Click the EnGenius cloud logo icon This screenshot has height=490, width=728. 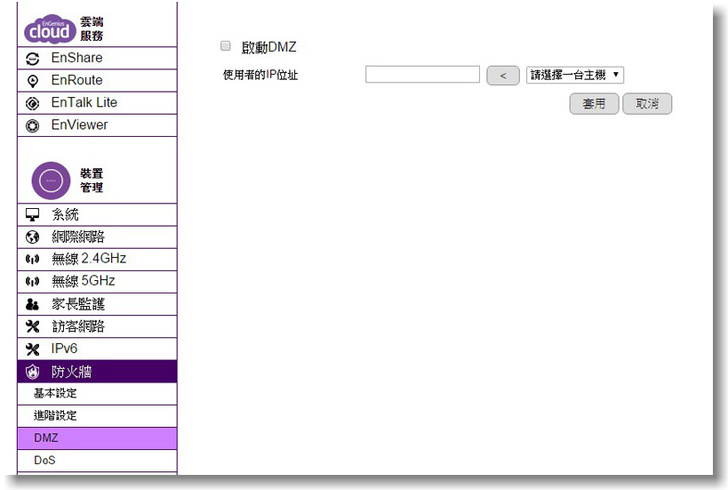48,30
